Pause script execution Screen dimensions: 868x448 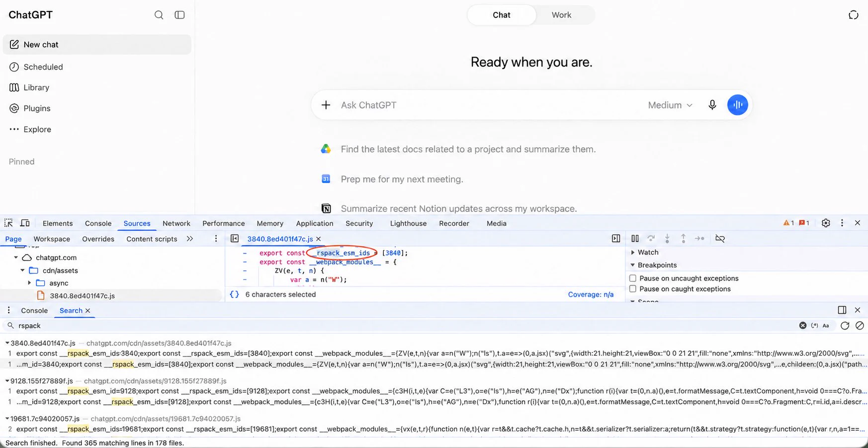click(x=635, y=239)
